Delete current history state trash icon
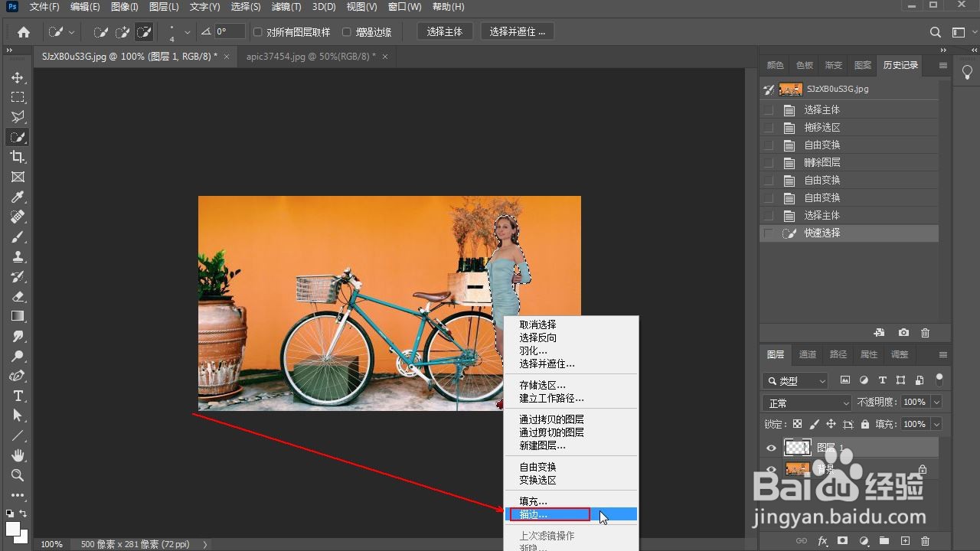Viewport: 980px width, 551px height. click(926, 333)
